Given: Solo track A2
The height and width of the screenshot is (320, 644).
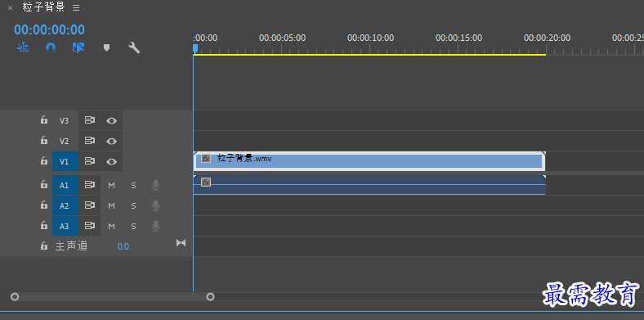Looking at the screenshot, I should [133, 205].
